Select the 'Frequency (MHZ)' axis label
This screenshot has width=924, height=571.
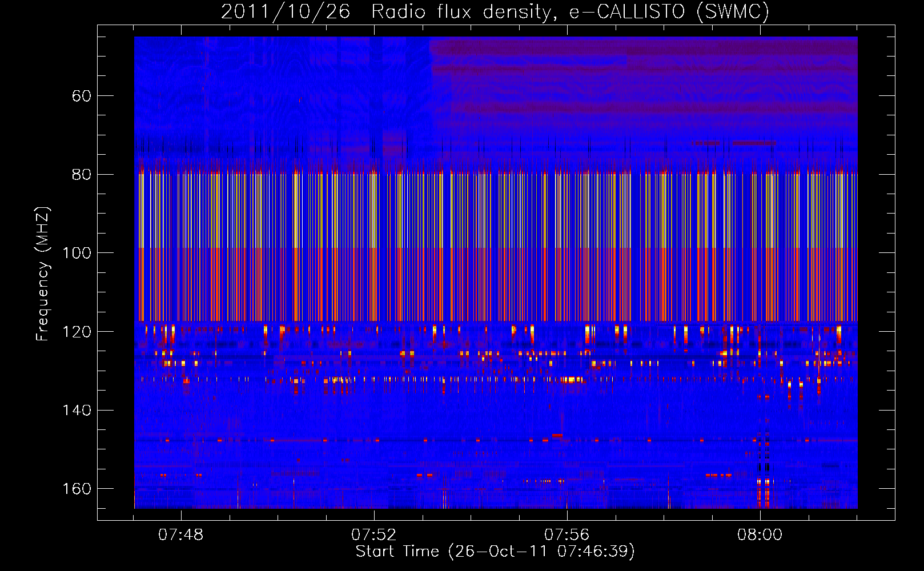pyautogui.click(x=43, y=274)
